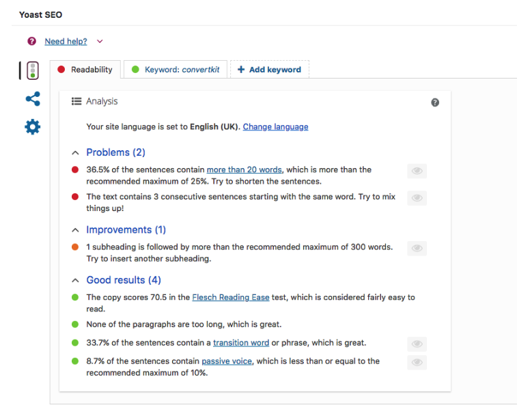Open the traffic light content optimization icon
Screen dimensions: 532x416
(x=33, y=70)
